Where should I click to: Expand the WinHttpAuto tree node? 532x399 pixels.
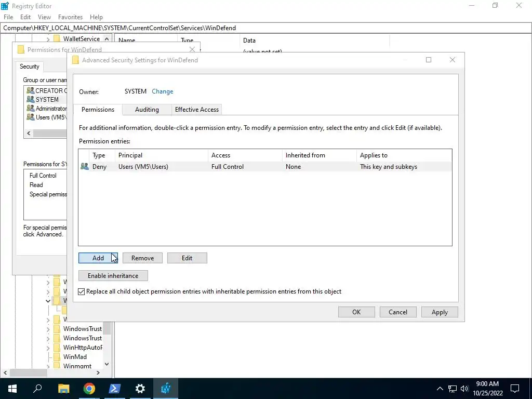click(48, 348)
